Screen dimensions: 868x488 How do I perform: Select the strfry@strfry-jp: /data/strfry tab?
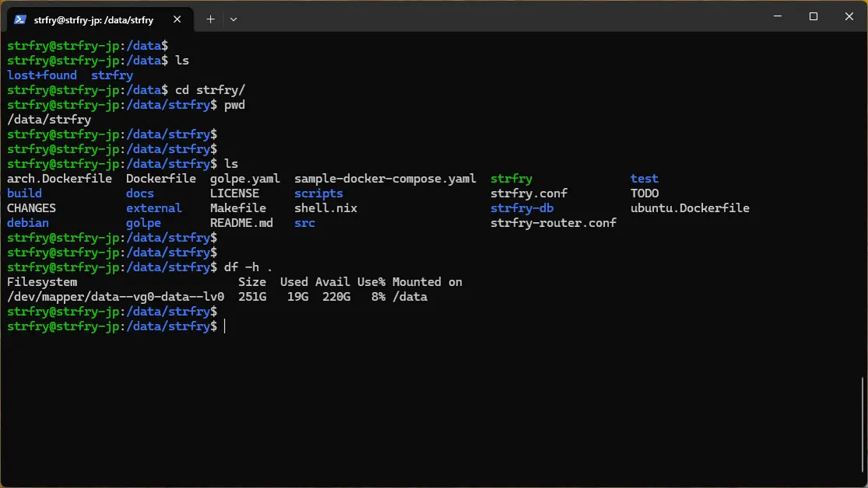pyautogui.click(x=93, y=19)
